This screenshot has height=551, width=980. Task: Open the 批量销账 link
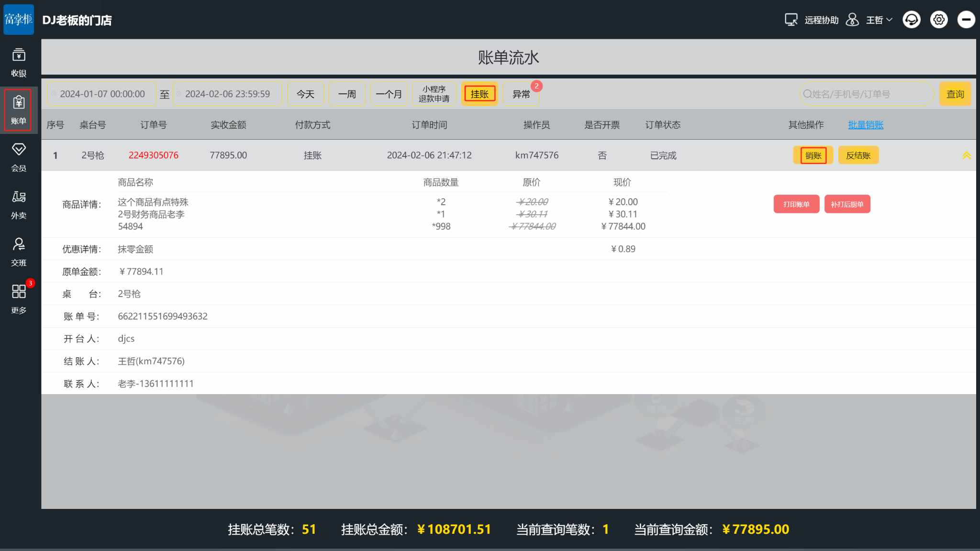coord(866,125)
